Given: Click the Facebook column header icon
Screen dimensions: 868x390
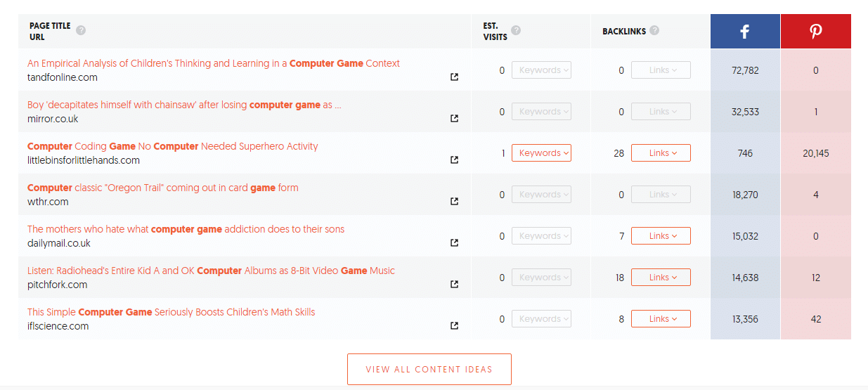Looking at the screenshot, I should point(745,32).
